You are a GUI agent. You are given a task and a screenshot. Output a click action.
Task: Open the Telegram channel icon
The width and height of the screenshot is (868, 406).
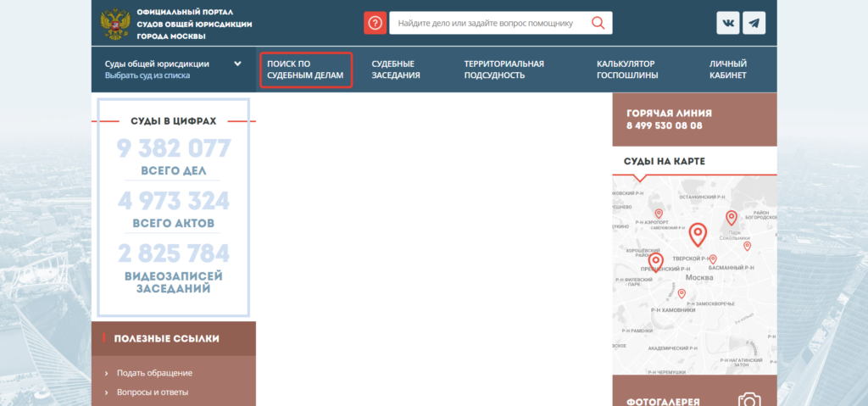click(754, 23)
